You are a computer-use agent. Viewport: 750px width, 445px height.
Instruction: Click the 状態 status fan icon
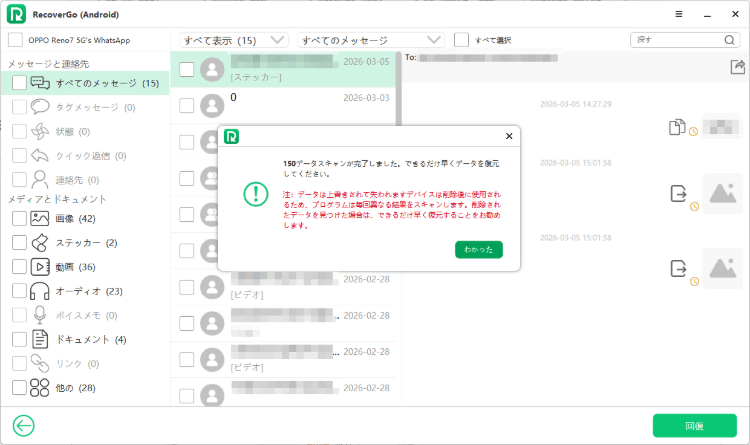tap(40, 131)
